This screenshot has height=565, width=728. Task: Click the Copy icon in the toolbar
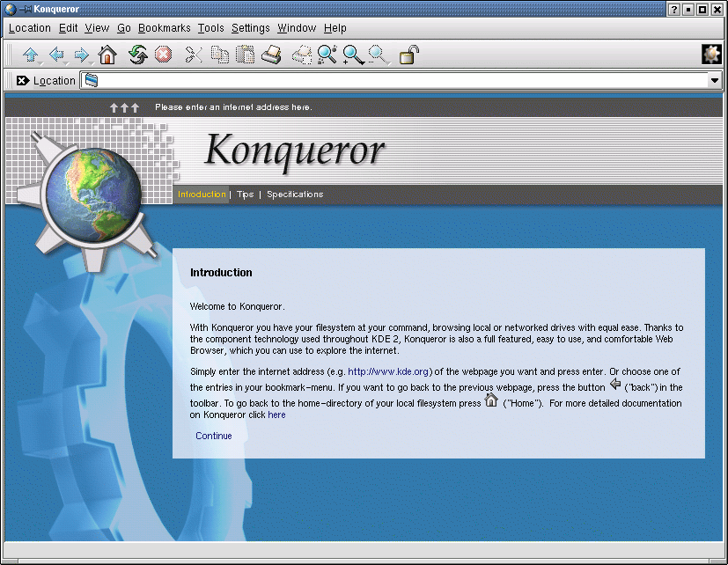219,55
